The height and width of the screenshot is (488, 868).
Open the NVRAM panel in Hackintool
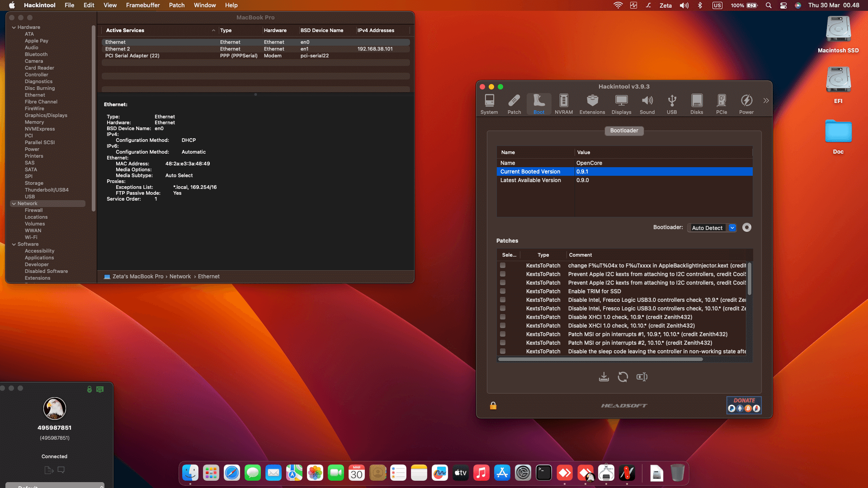tap(563, 104)
